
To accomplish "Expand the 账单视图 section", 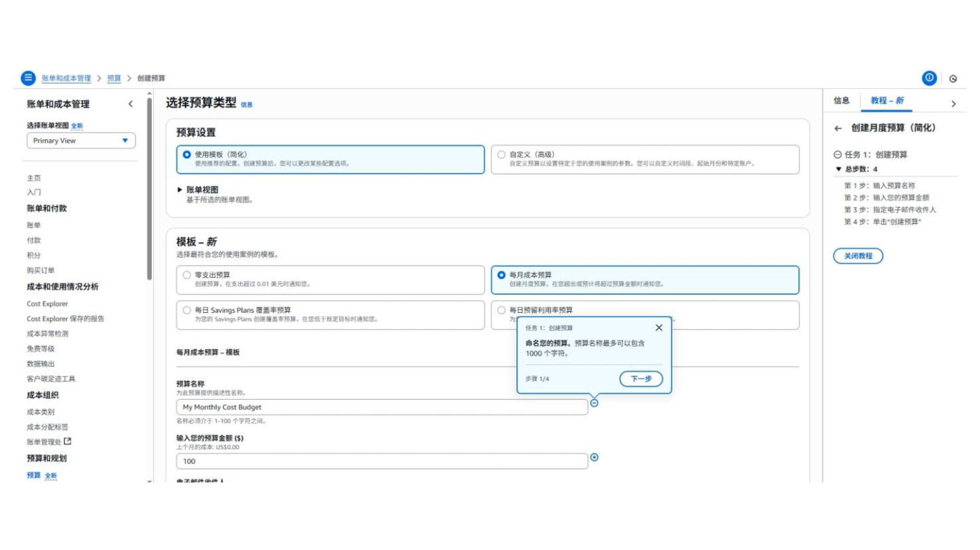I will (180, 190).
